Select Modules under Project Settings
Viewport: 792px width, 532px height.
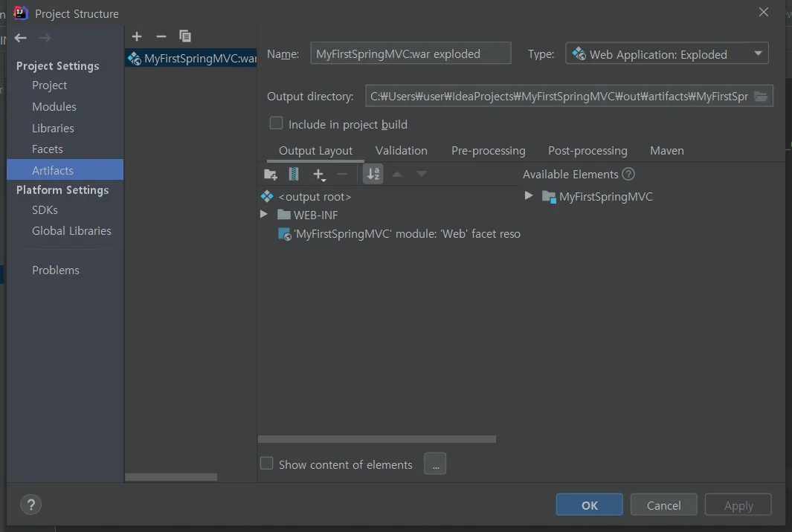coord(54,107)
